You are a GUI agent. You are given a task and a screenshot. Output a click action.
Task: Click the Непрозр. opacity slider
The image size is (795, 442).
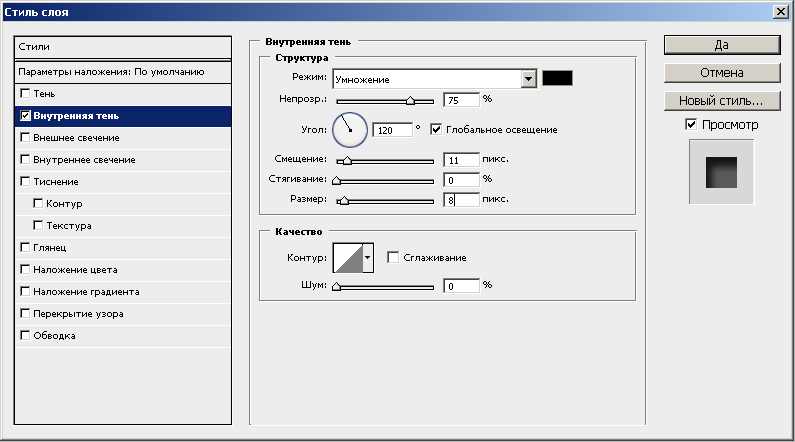385,101
